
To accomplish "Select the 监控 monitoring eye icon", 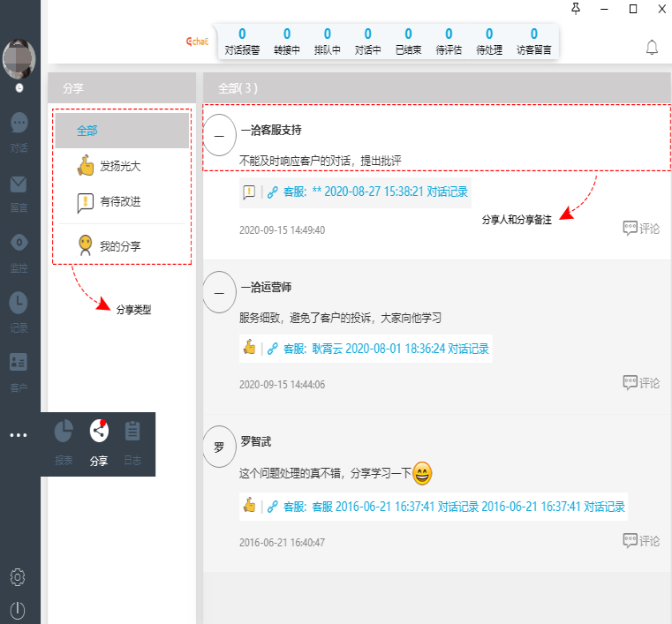I will coord(19,244).
